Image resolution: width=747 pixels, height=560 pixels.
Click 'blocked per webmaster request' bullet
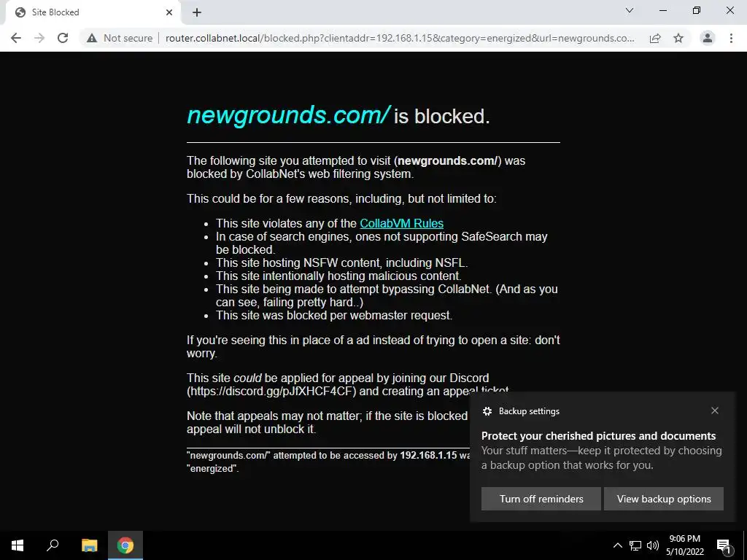click(334, 315)
